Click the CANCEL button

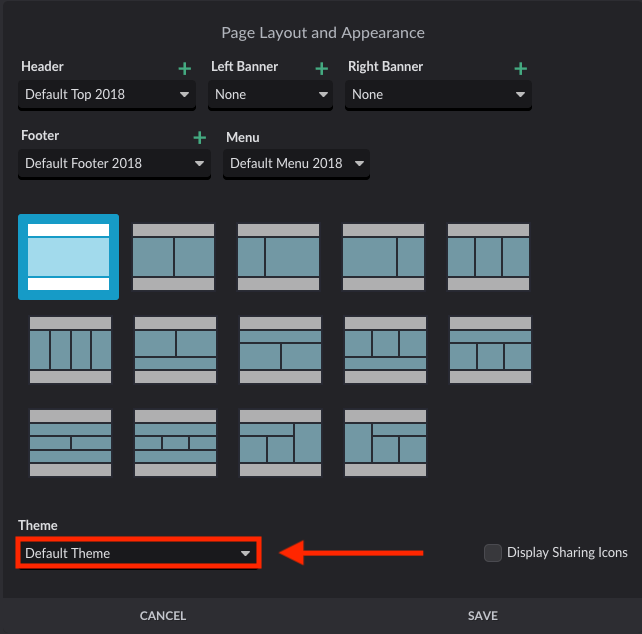(x=163, y=616)
